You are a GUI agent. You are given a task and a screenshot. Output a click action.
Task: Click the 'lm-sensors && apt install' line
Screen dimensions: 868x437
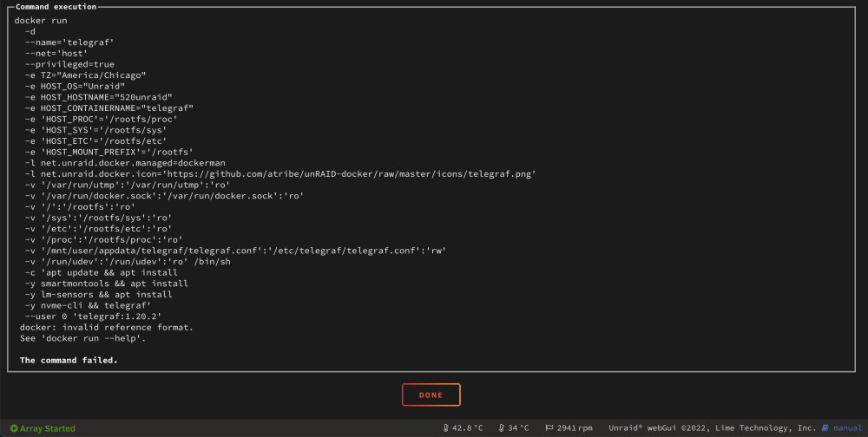tap(99, 294)
